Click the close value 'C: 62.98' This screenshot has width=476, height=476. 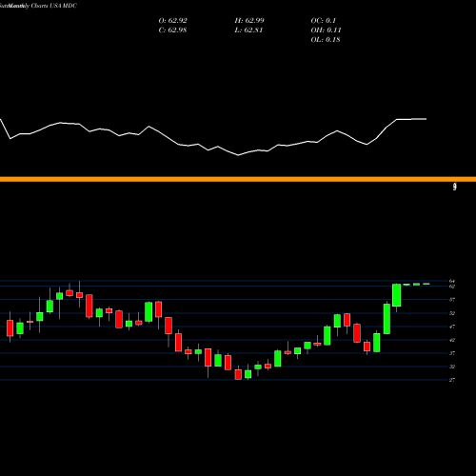pyautogui.click(x=172, y=30)
